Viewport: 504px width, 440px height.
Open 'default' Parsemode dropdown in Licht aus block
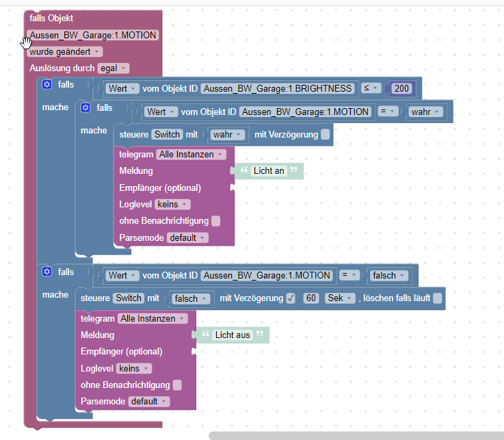tap(149, 402)
